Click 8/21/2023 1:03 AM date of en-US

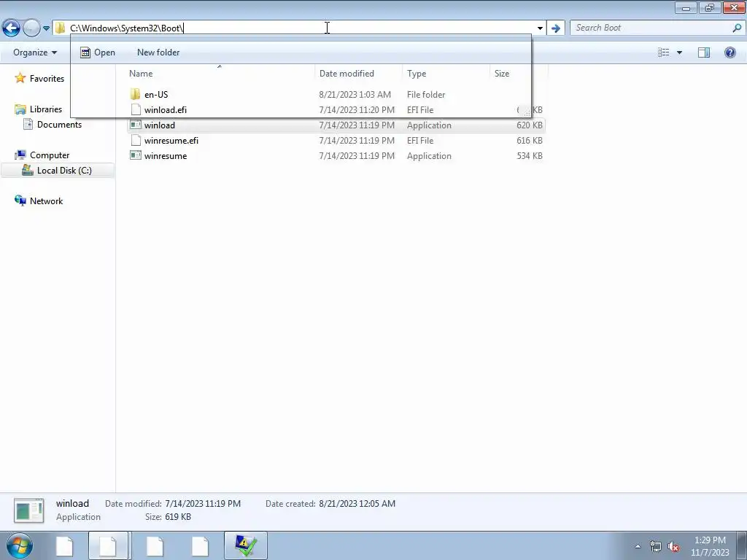tap(355, 95)
